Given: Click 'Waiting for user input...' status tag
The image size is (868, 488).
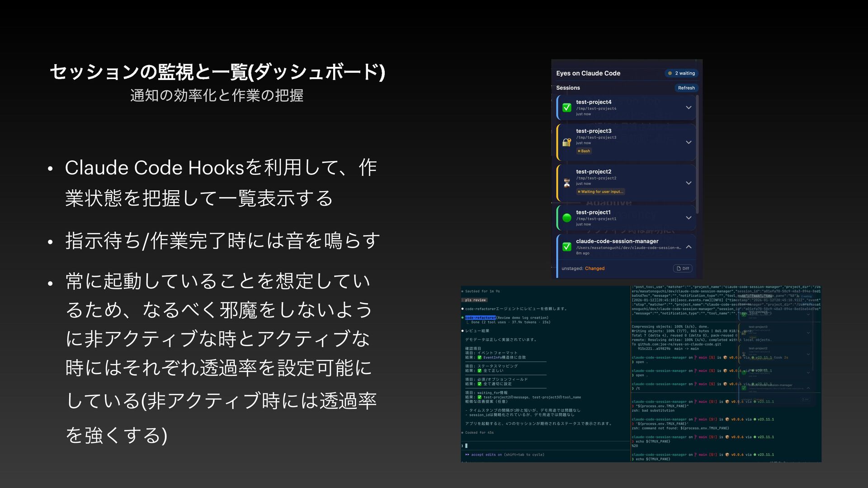Looking at the screenshot, I should [x=600, y=192].
